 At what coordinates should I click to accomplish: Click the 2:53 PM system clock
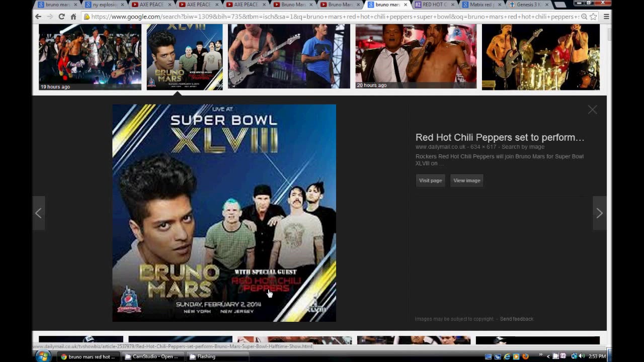pos(597,356)
